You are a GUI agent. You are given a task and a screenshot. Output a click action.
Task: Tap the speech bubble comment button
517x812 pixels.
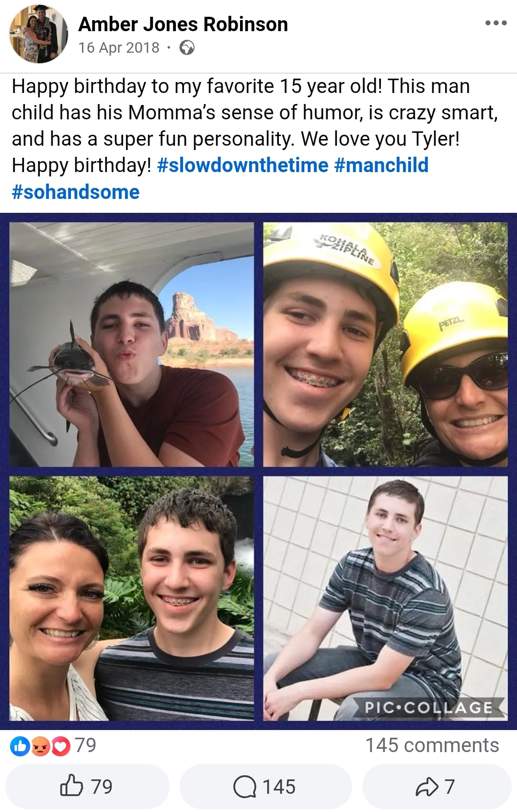pos(265,787)
